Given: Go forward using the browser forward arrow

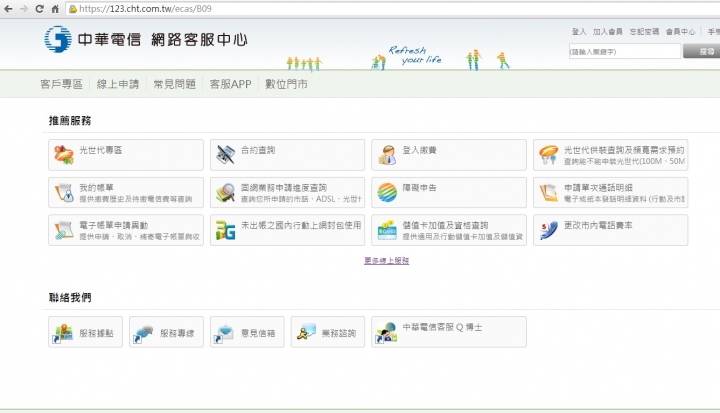Looking at the screenshot, I should [23, 9].
